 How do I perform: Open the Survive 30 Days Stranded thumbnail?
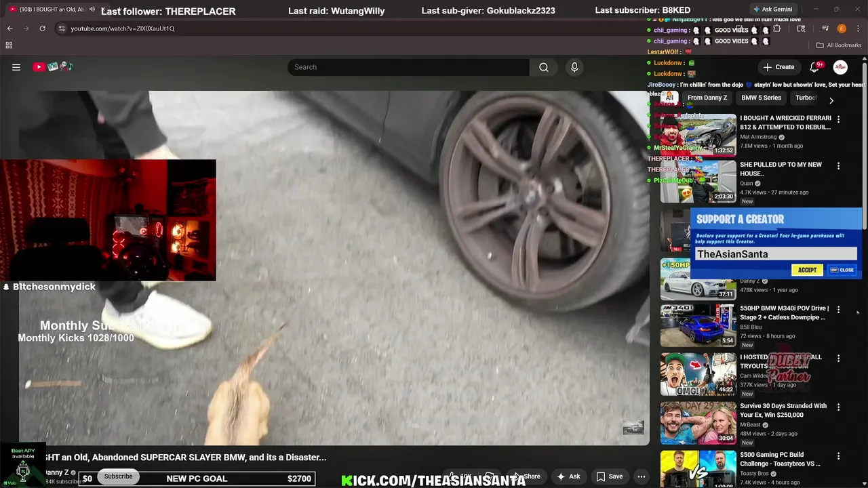point(698,423)
